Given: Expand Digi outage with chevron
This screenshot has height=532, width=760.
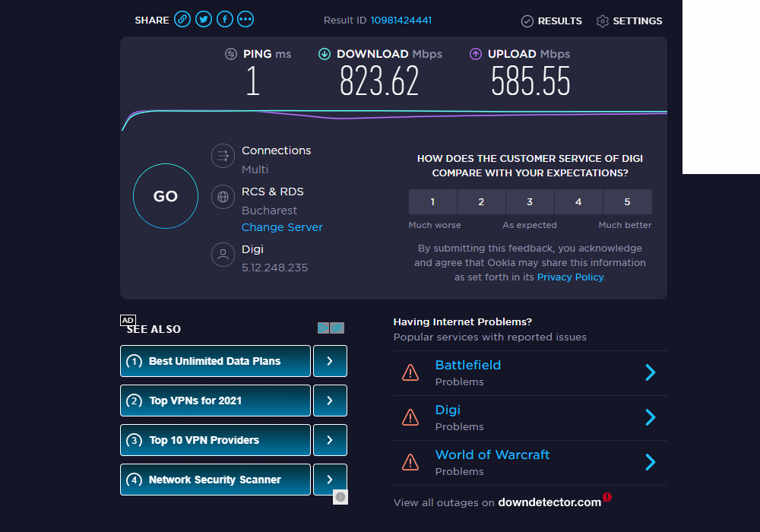Looking at the screenshot, I should click(651, 417).
